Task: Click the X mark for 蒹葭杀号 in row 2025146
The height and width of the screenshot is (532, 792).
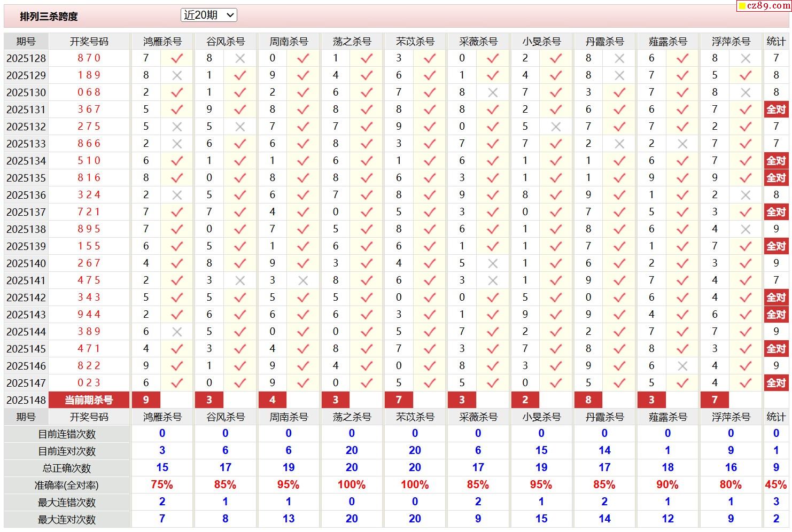Action: coord(682,366)
